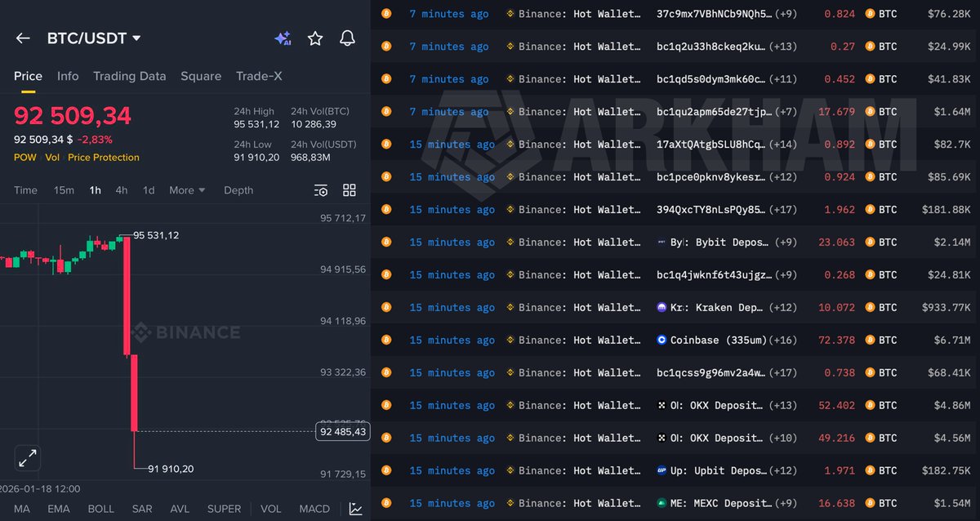Click address bc1q2u33h8ckeq2ku in Arkham list
This screenshot has height=521, width=980.
(710, 47)
